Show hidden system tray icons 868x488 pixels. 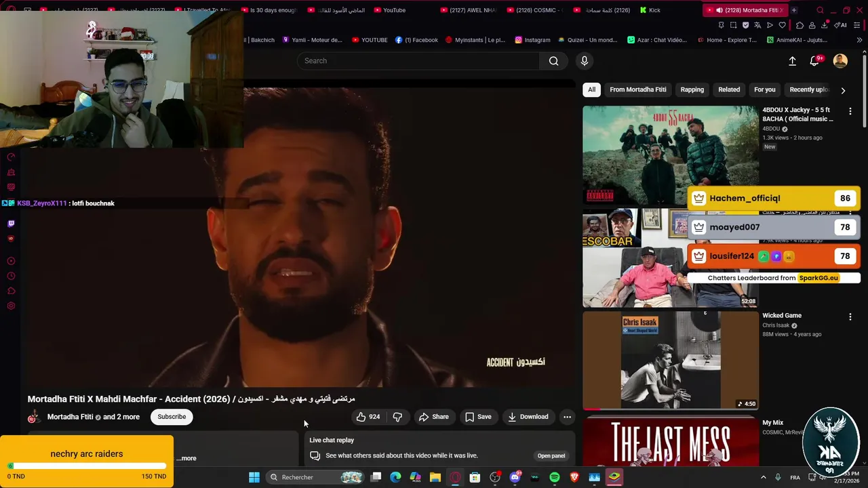[x=763, y=477]
